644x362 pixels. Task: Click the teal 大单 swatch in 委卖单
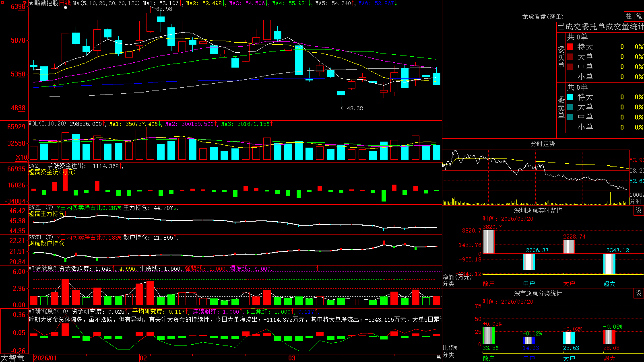570,107
